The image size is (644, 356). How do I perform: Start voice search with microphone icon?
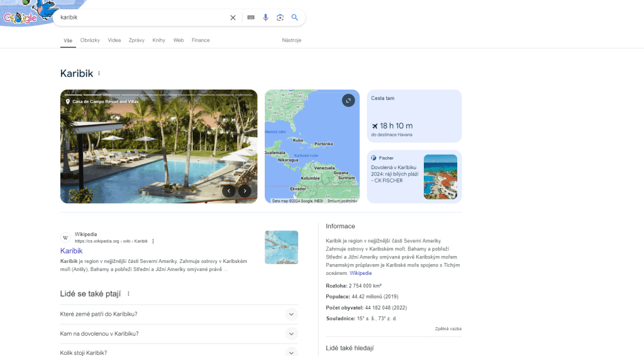click(x=265, y=18)
